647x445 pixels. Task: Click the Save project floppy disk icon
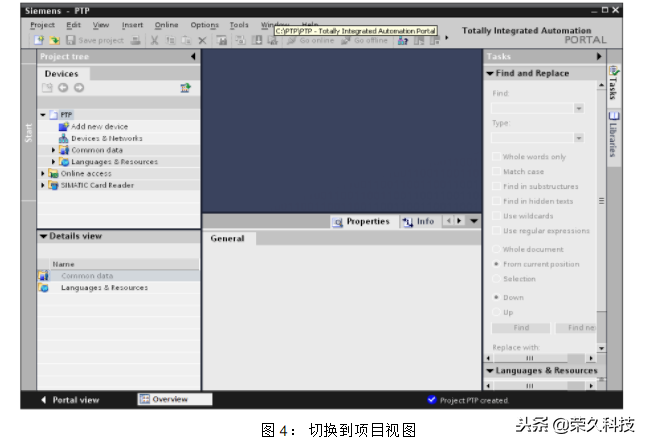[x=71, y=40]
